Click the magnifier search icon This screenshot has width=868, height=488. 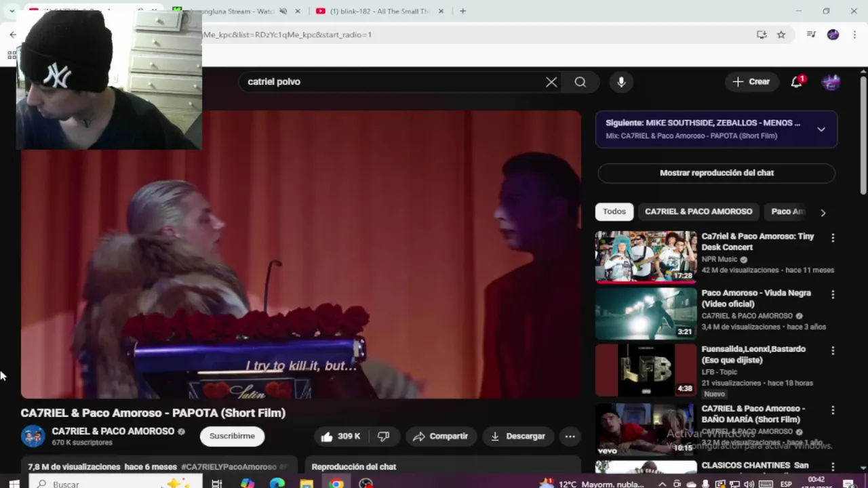pos(580,82)
